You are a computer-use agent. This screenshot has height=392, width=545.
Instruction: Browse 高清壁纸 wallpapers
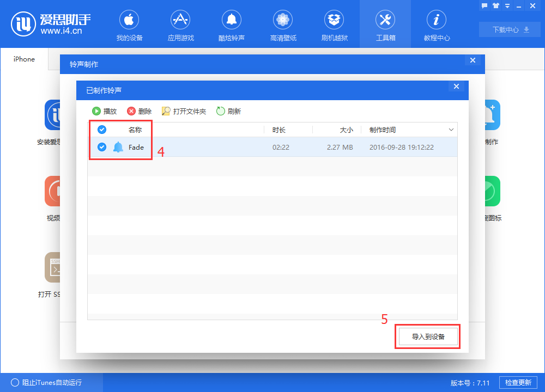pyautogui.click(x=283, y=24)
